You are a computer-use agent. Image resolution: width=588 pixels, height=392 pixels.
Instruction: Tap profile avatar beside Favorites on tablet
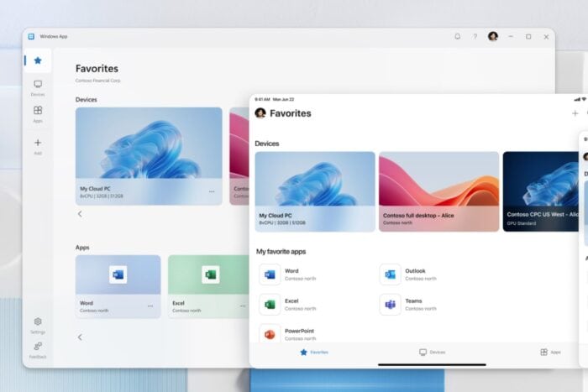pyautogui.click(x=260, y=112)
